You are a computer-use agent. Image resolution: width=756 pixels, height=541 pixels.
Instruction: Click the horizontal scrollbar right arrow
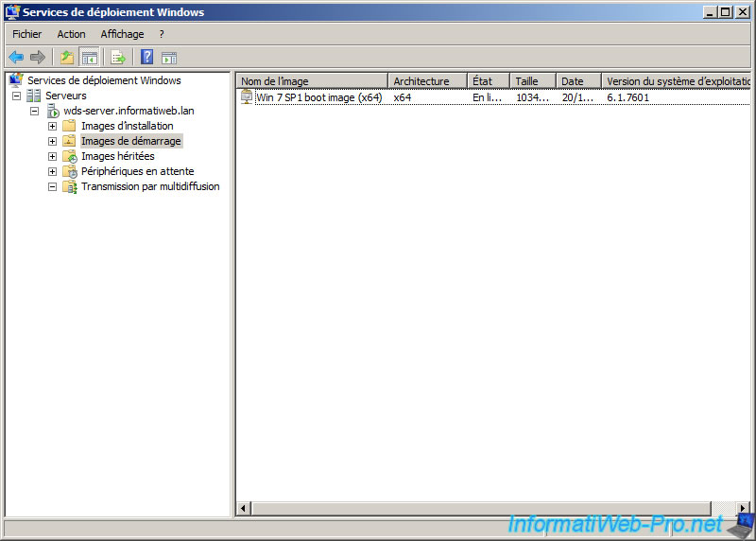pos(743,508)
